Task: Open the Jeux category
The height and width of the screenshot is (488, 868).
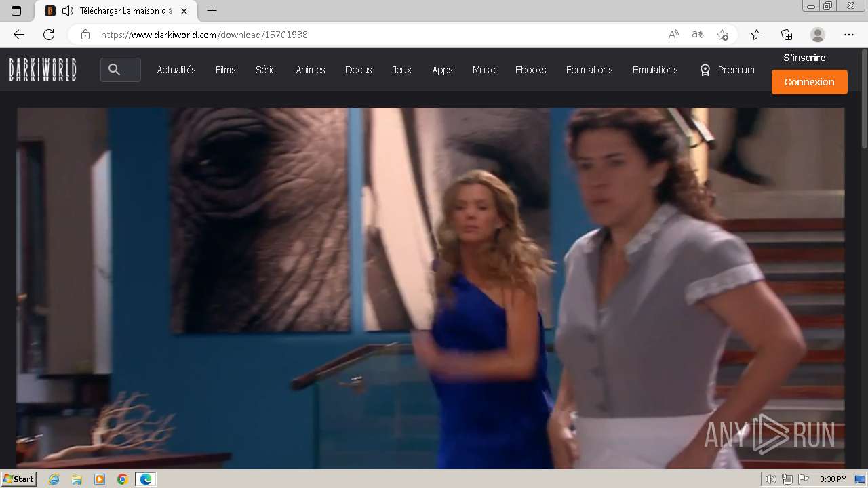Action: [x=402, y=70]
